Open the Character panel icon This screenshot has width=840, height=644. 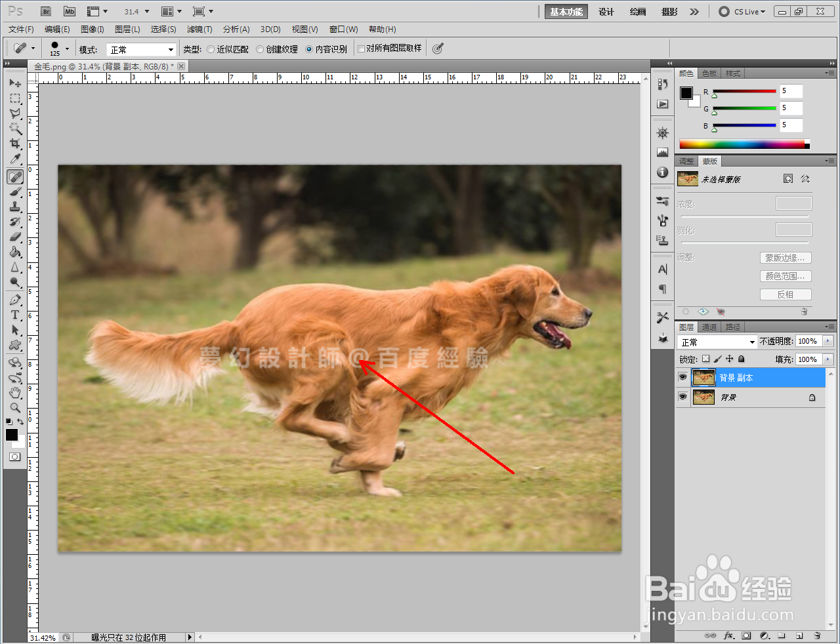tap(663, 270)
